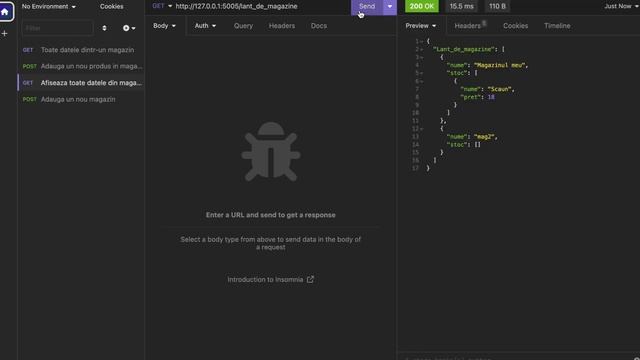Select request Adauga un nou produs in magazin

pyautogui.click(x=81, y=66)
